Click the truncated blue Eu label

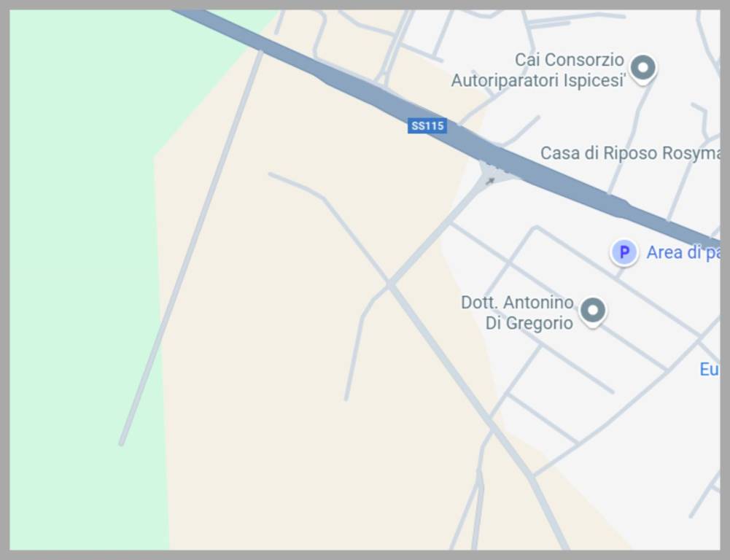tap(710, 369)
